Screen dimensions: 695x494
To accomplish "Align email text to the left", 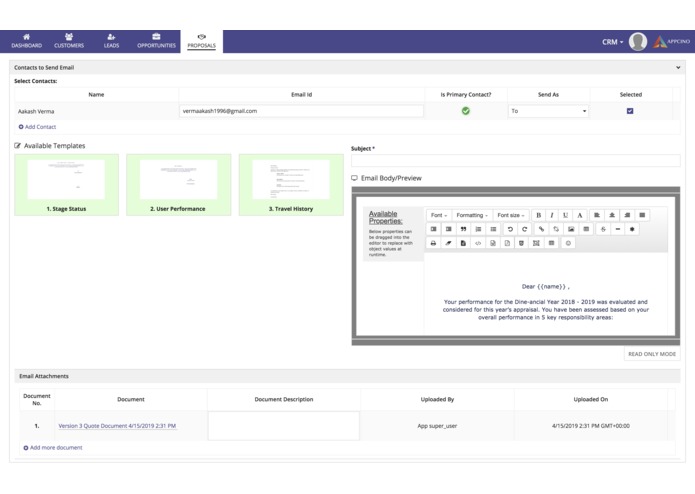I will tap(597, 215).
